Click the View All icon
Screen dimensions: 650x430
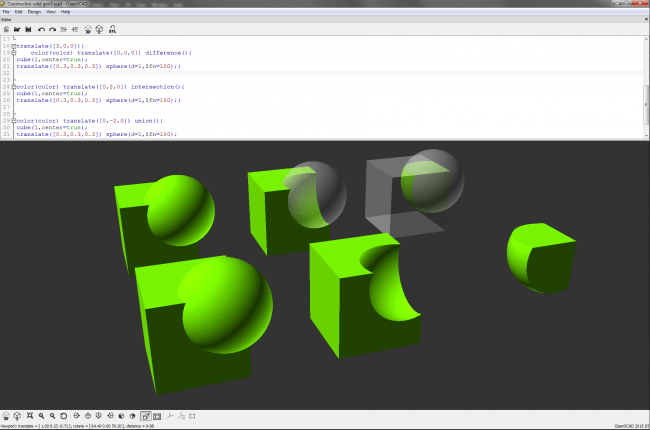click(30, 416)
